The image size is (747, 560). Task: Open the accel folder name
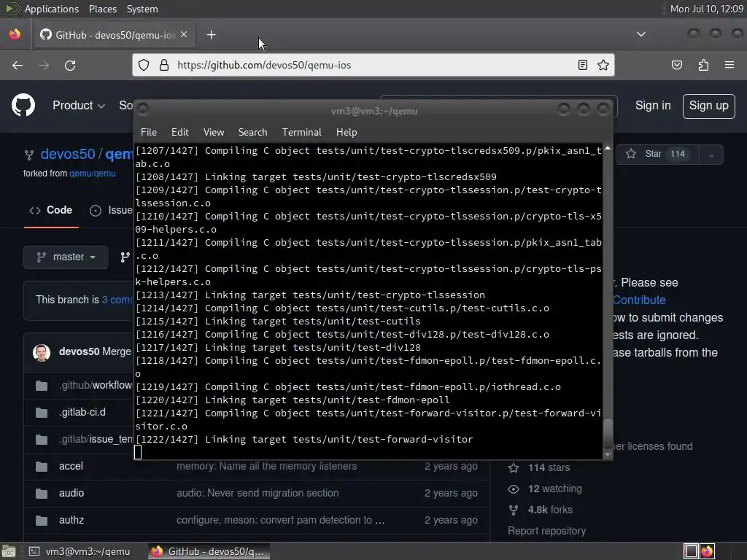(x=71, y=466)
